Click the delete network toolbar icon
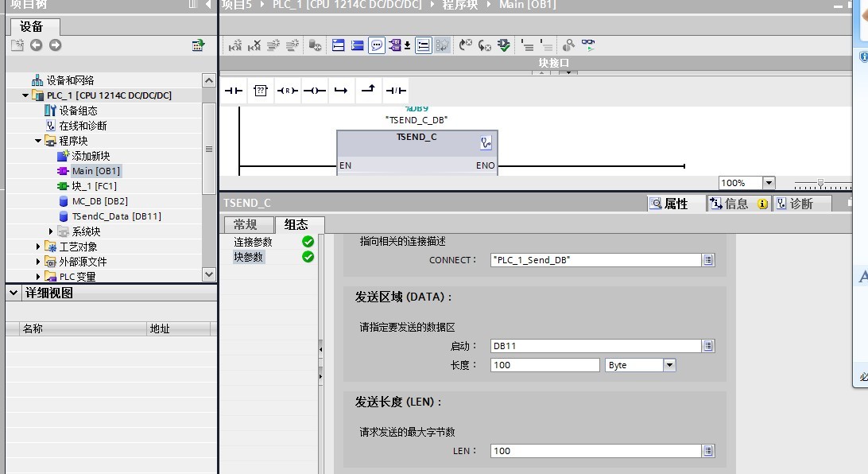 pos(254,45)
